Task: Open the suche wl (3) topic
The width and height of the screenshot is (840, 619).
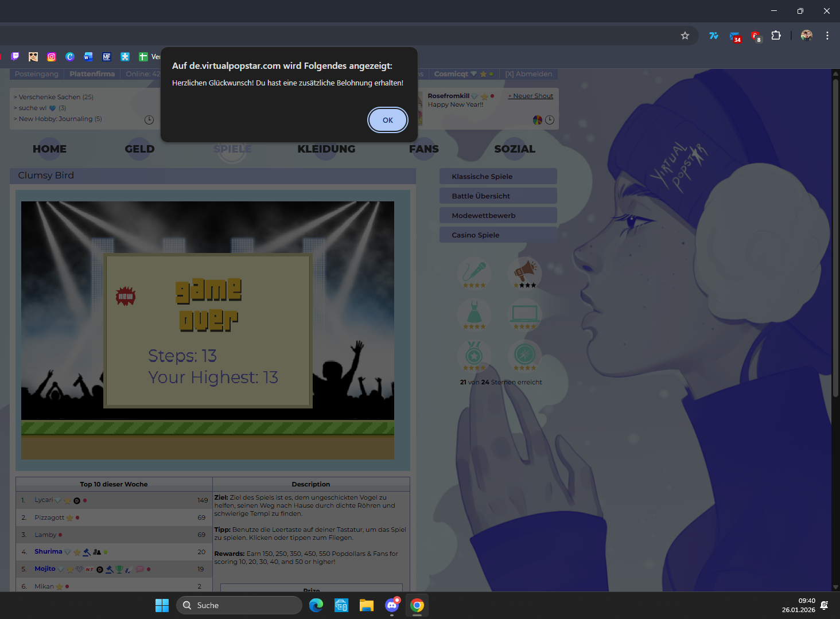Action: pyautogui.click(x=42, y=108)
